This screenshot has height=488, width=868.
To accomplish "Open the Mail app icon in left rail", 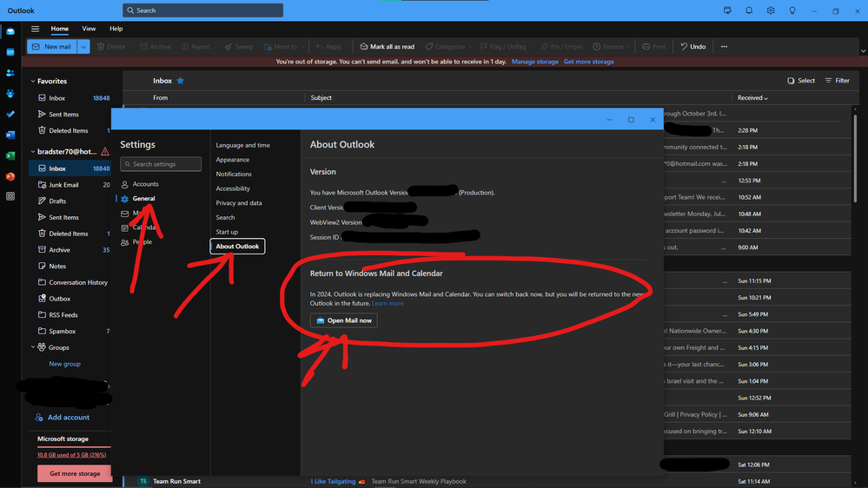I will tap(10, 31).
